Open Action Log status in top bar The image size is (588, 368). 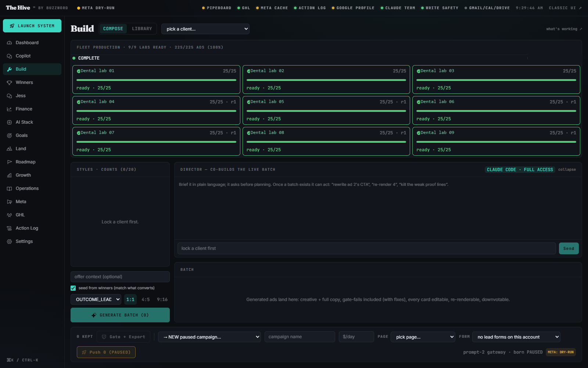point(310,8)
